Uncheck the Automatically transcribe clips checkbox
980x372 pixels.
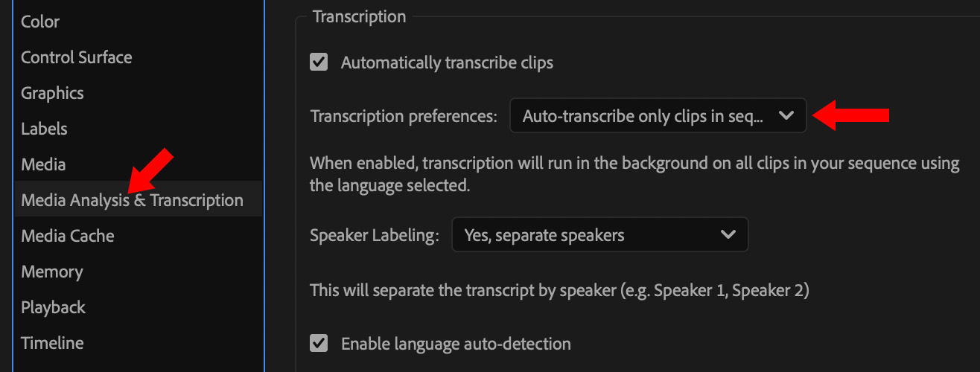[319, 62]
